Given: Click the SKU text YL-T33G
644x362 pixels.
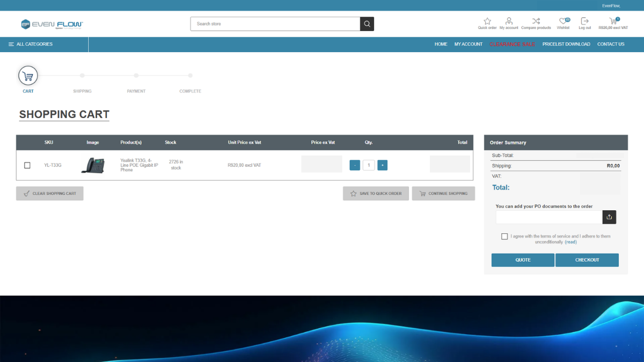Looking at the screenshot, I should 53,165.
